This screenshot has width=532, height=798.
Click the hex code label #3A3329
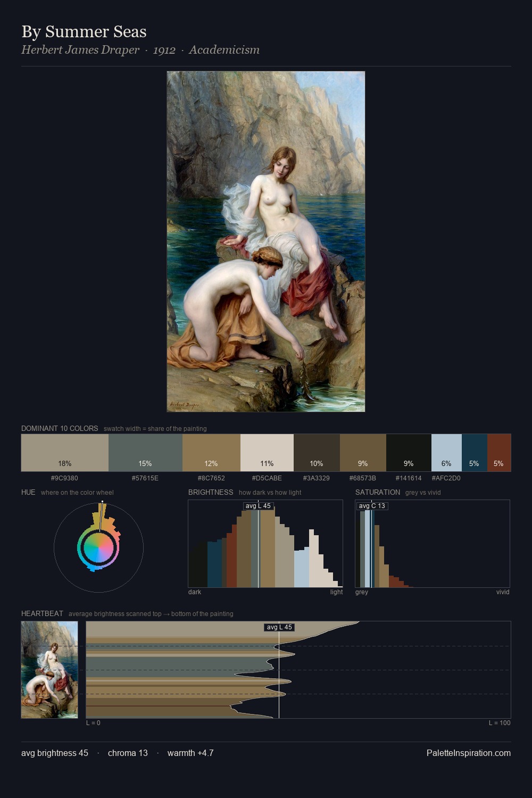pyautogui.click(x=317, y=478)
